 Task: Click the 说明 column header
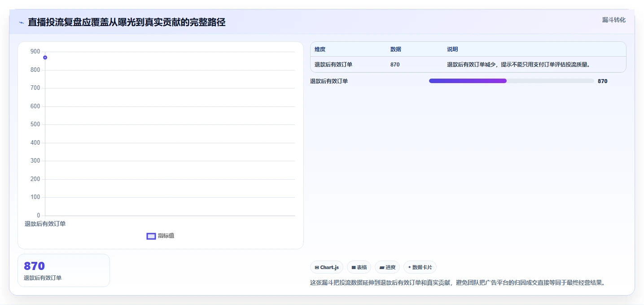452,49
